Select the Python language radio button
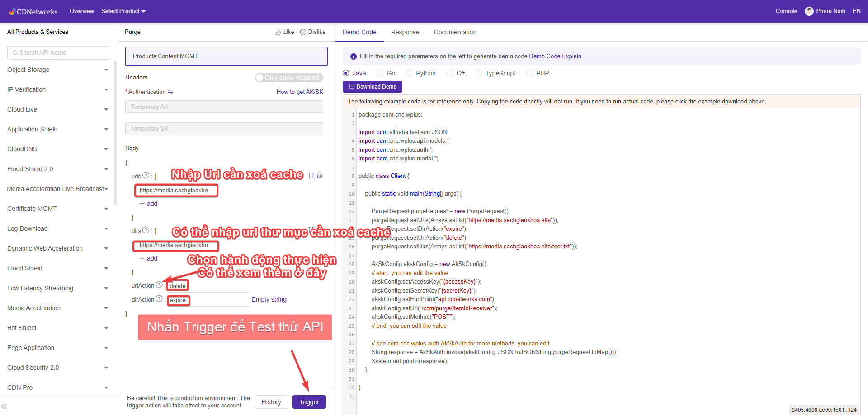The image size is (868, 415). [409, 73]
